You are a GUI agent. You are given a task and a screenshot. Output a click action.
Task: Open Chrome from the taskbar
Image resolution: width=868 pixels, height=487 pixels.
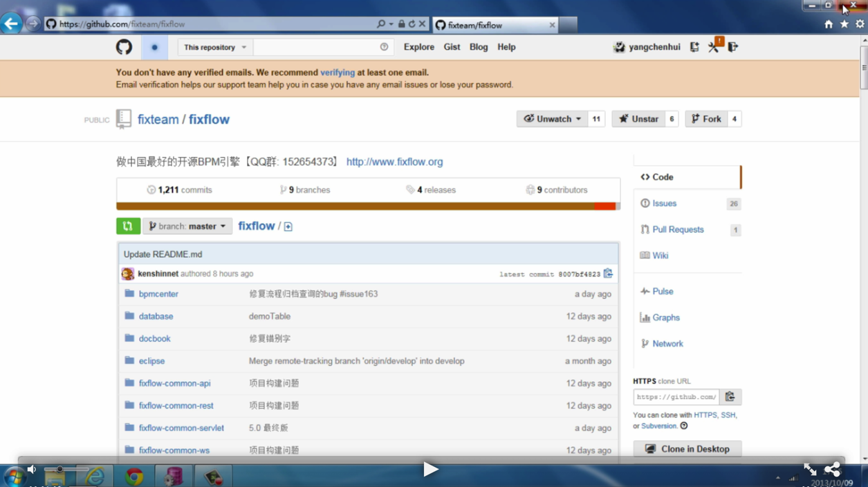pos(134,477)
